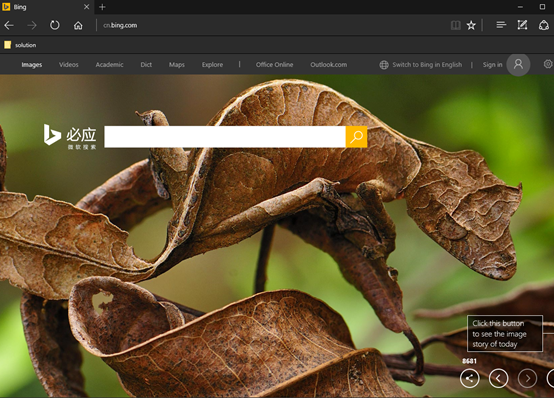
Task: Close the Bing tab
Action: click(87, 7)
